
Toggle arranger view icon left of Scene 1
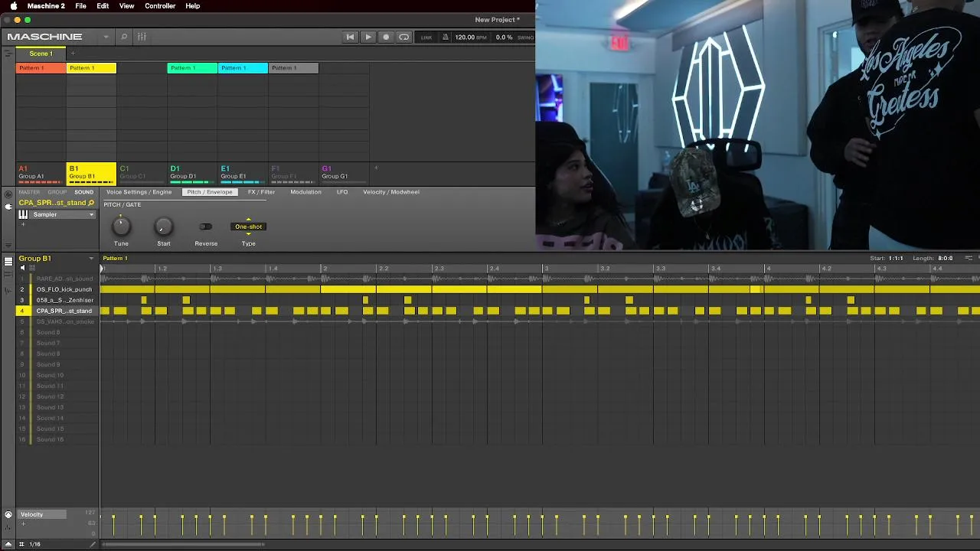(8, 54)
